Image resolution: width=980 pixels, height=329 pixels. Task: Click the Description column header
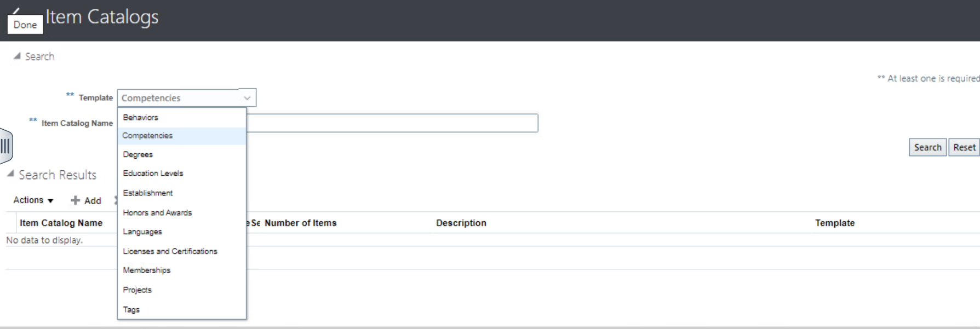[x=461, y=223]
